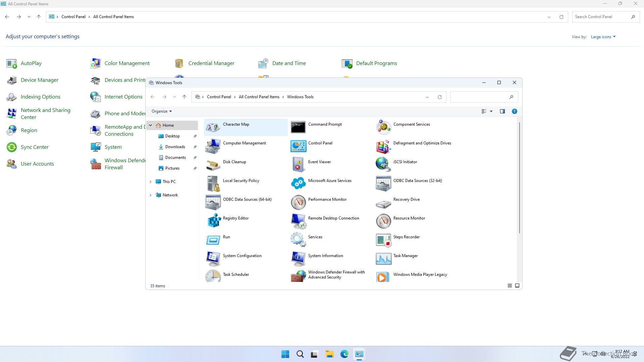Open Event Viewer icon

click(298, 164)
